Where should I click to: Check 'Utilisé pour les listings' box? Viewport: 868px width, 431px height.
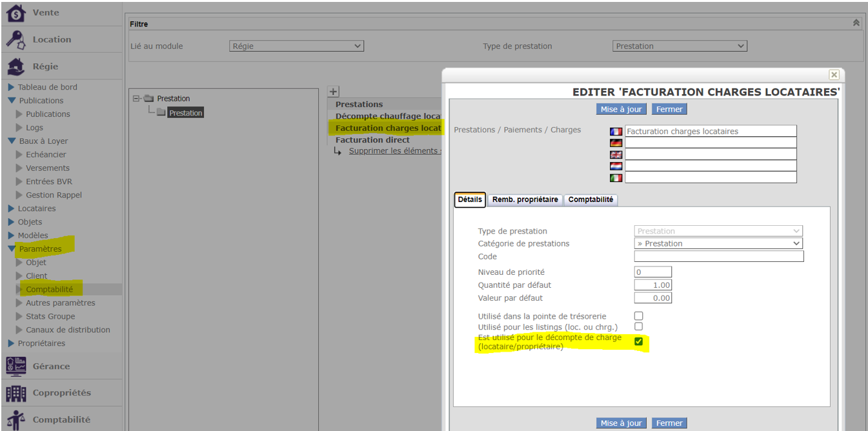[x=639, y=326]
